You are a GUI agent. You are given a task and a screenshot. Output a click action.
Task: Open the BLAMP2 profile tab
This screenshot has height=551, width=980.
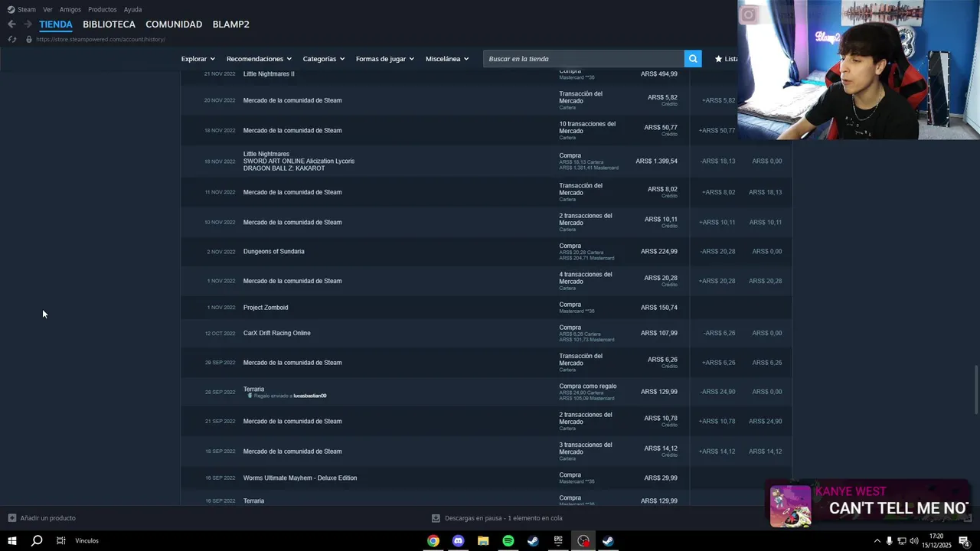pos(230,24)
